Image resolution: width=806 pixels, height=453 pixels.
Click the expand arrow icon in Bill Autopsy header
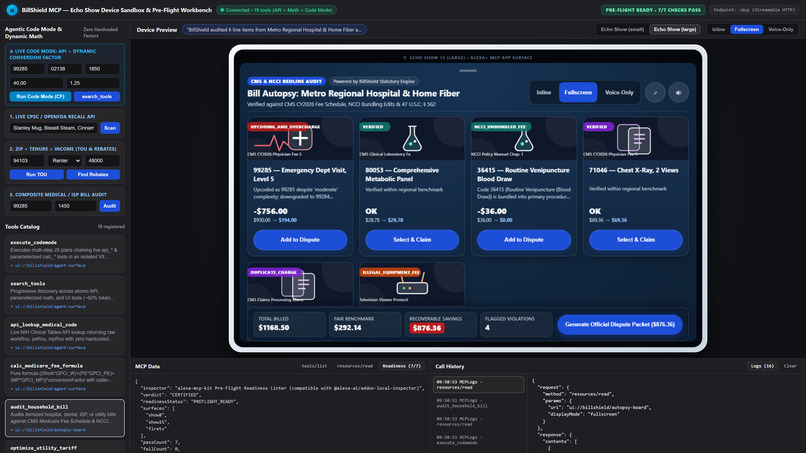point(655,93)
